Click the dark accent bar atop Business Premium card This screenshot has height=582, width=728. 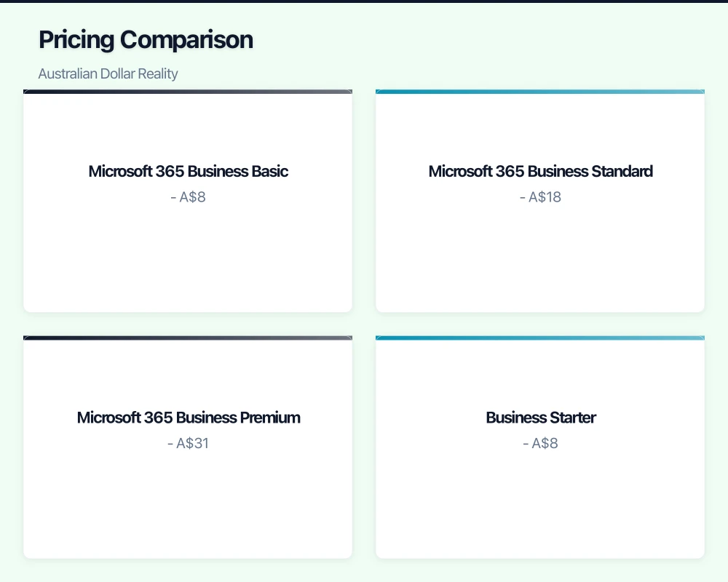[188, 338]
